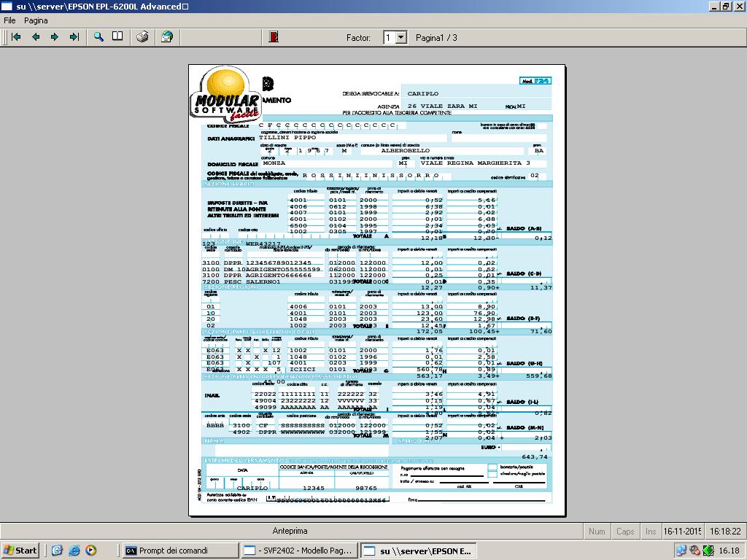Click the printer icon to print
This screenshot has height=560, width=747.
[x=142, y=37]
